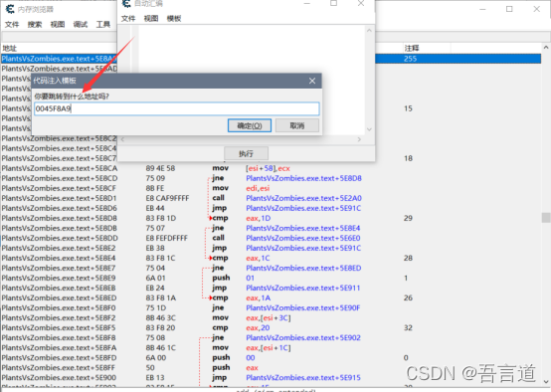Image resolution: width=551 pixels, height=392 pixels.
Task: Click bytes cell E8 CAF9FFFF
Action: coord(167,198)
